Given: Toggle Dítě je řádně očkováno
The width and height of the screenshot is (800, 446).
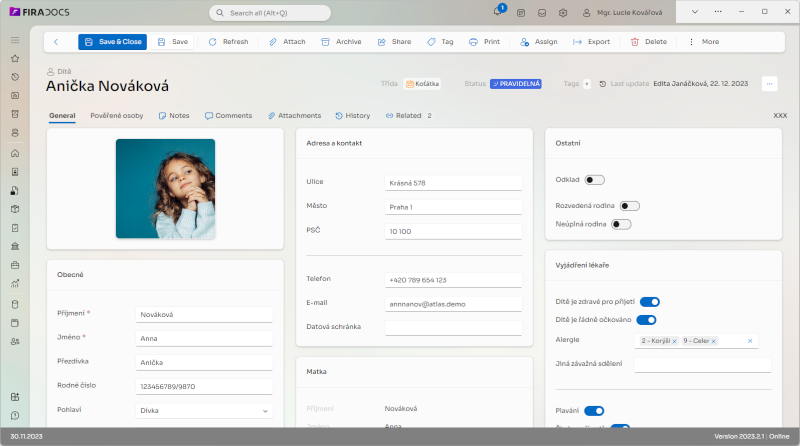Looking at the screenshot, I should tap(646, 320).
